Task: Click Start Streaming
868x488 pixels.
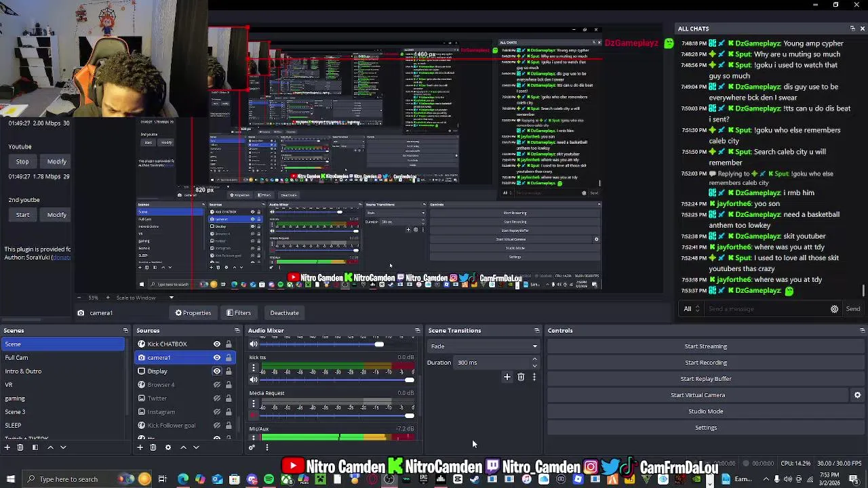Action: coord(705,346)
